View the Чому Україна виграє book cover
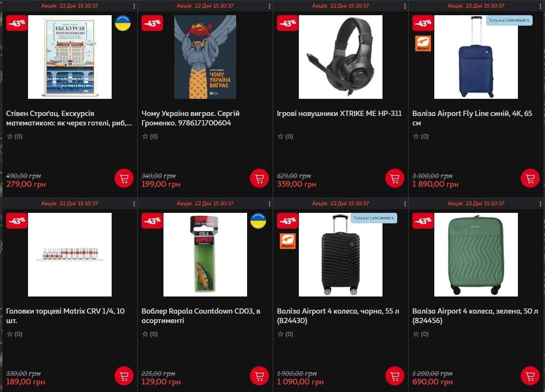 pyautogui.click(x=205, y=57)
